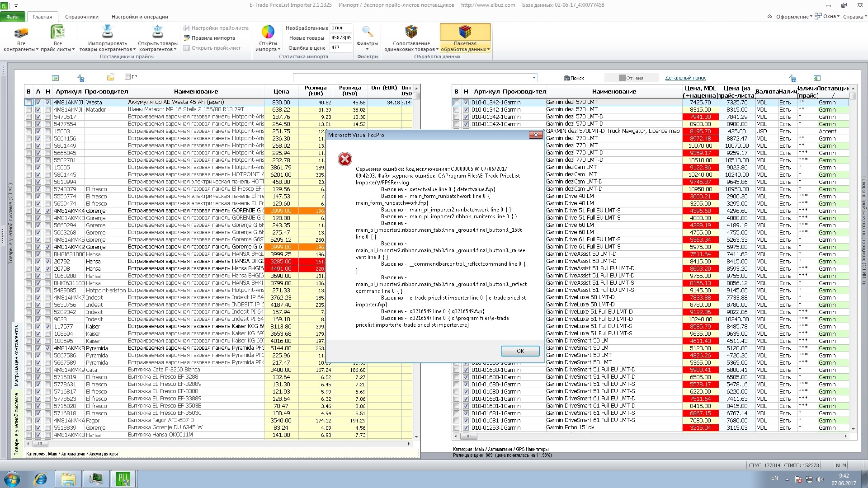
Task: Click the red error icon in the dialog
Action: (x=345, y=159)
